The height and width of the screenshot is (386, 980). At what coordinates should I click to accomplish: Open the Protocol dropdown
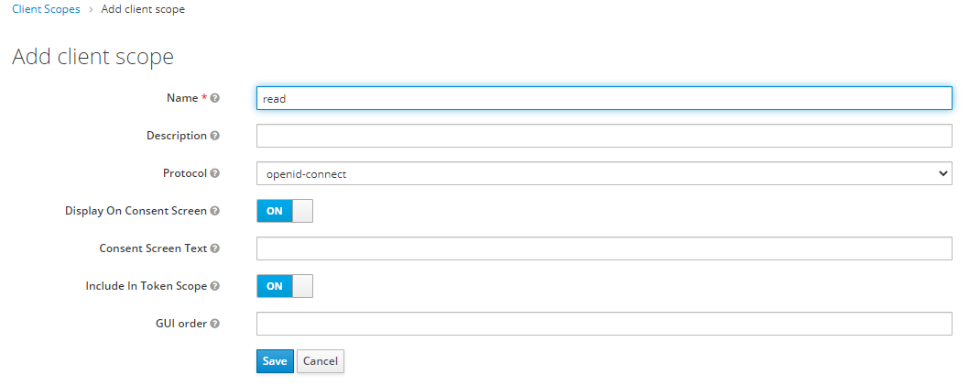(604, 173)
